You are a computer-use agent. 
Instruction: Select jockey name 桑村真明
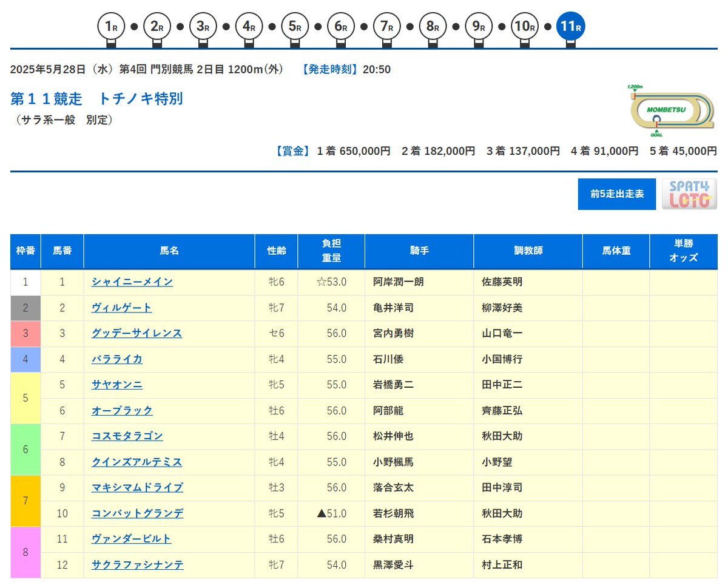[394, 539]
